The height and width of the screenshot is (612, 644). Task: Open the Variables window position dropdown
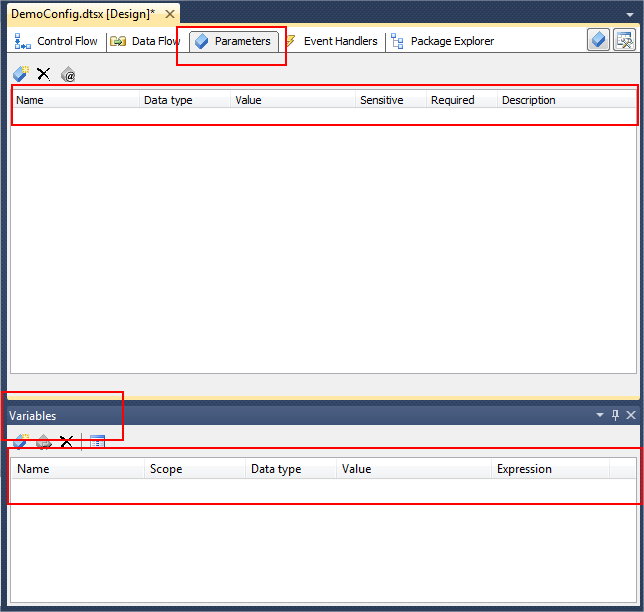600,415
